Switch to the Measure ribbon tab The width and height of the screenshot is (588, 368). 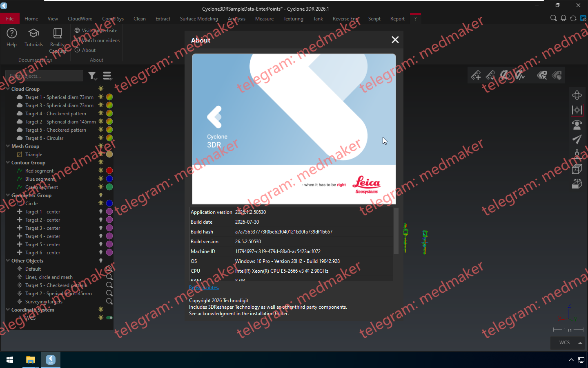click(x=264, y=19)
